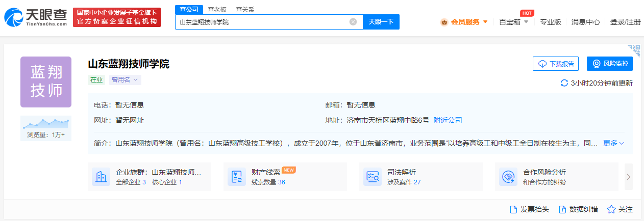Click 涉及案件 27
Viewport: 644px width, 221px height.
click(404, 182)
